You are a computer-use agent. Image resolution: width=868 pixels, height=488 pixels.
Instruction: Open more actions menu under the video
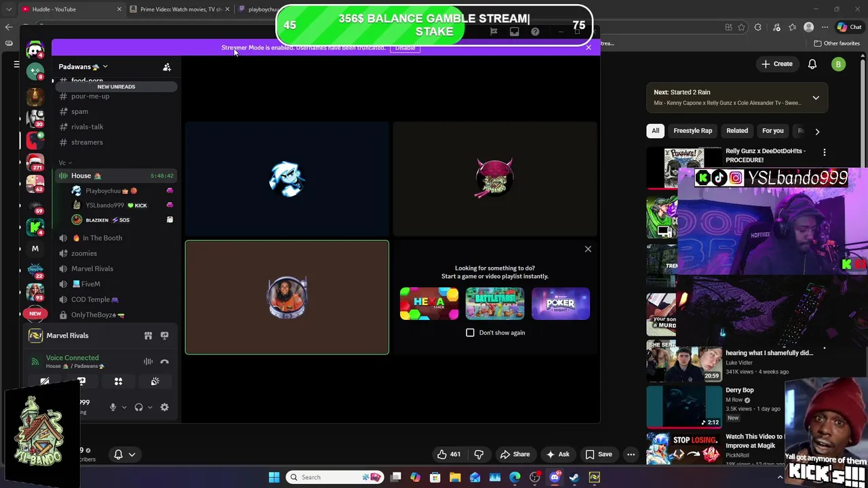631,454
